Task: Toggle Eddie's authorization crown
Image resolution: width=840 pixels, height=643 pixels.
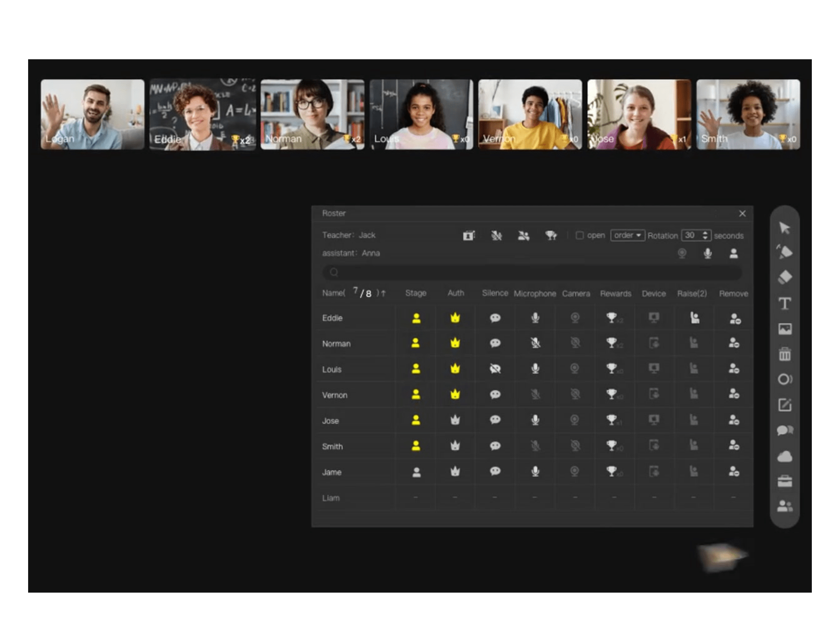Action: 455,318
